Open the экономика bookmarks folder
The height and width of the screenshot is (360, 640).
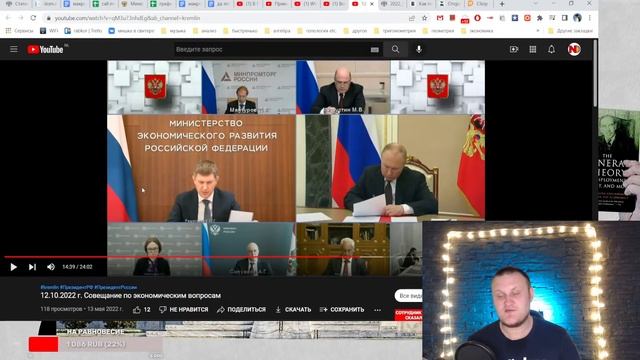click(x=477, y=31)
